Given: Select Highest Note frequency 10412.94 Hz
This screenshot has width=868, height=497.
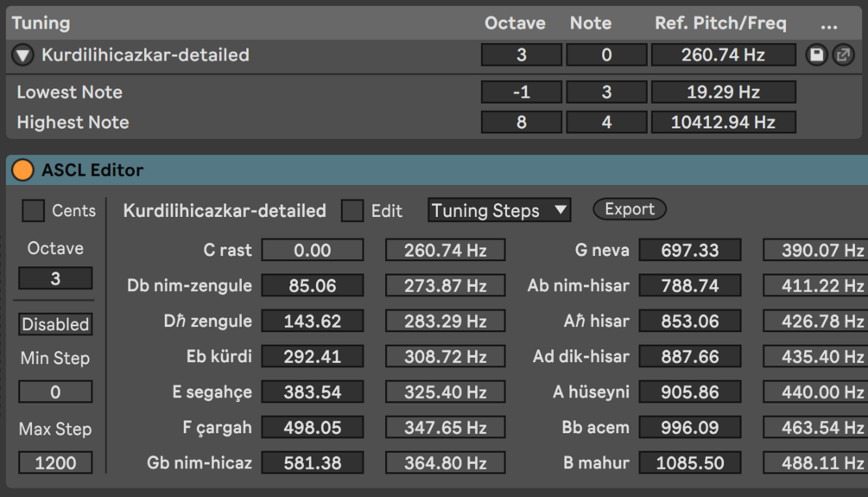Looking at the screenshot, I should point(723,122).
